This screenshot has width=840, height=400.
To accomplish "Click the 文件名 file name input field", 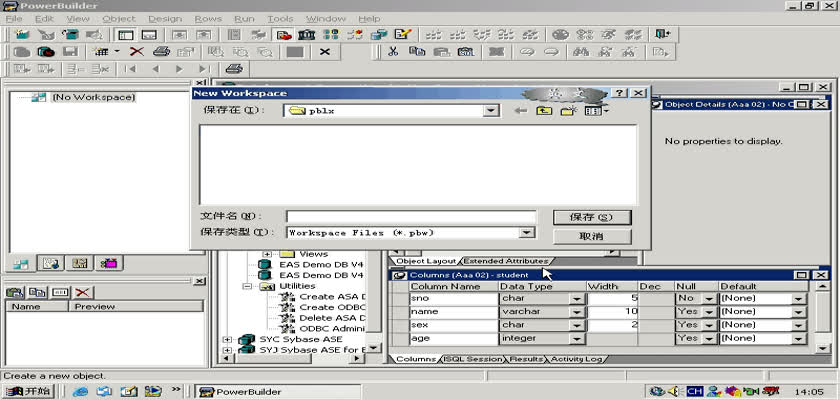I will click(411, 216).
